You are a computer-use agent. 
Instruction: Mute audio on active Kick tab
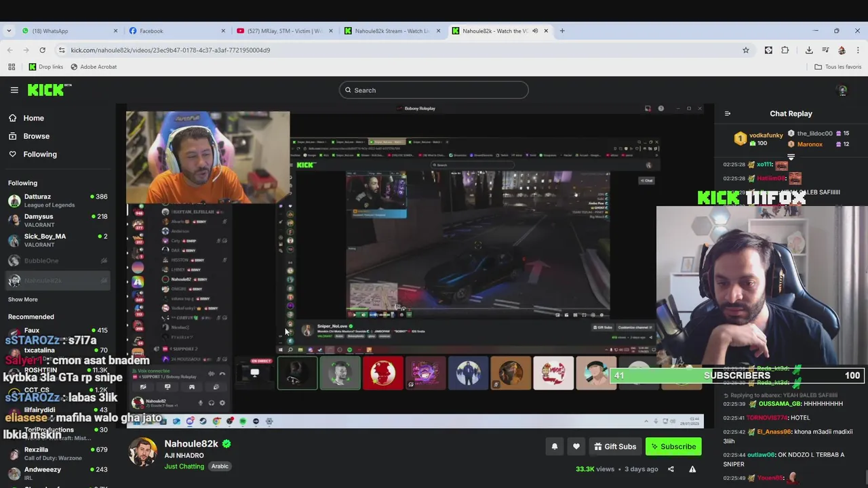click(x=535, y=30)
